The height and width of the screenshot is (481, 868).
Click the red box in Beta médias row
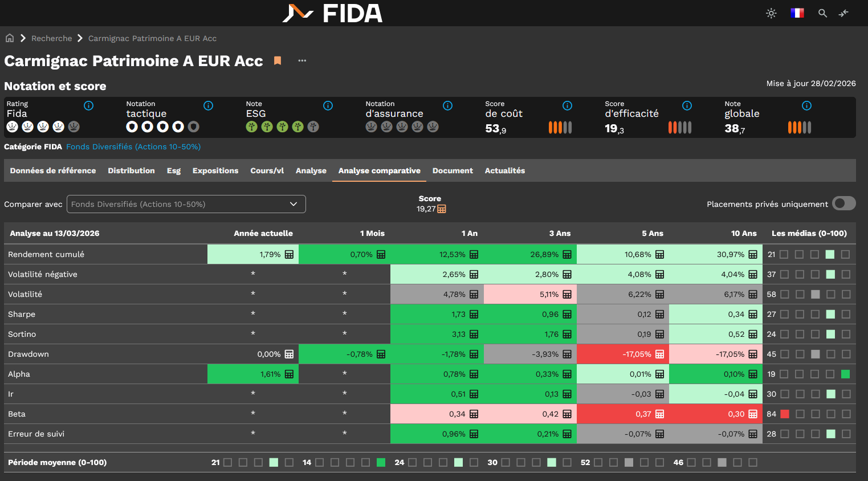tap(785, 414)
